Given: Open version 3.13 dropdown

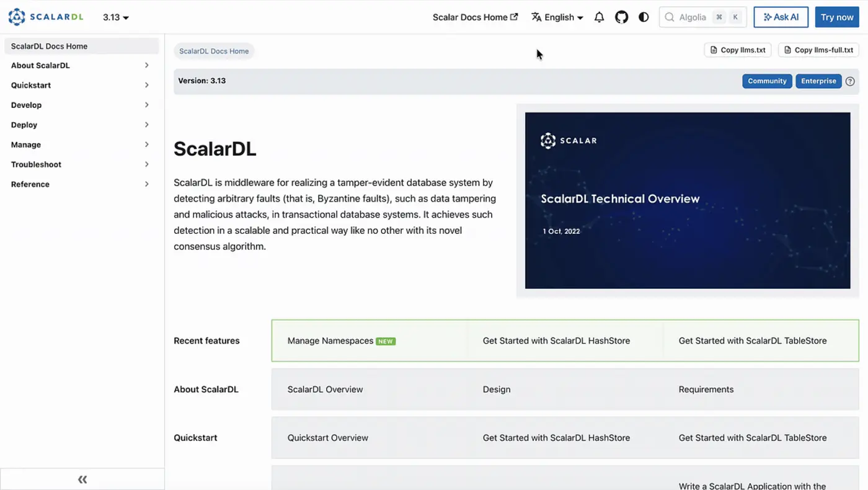Looking at the screenshot, I should pyautogui.click(x=116, y=17).
